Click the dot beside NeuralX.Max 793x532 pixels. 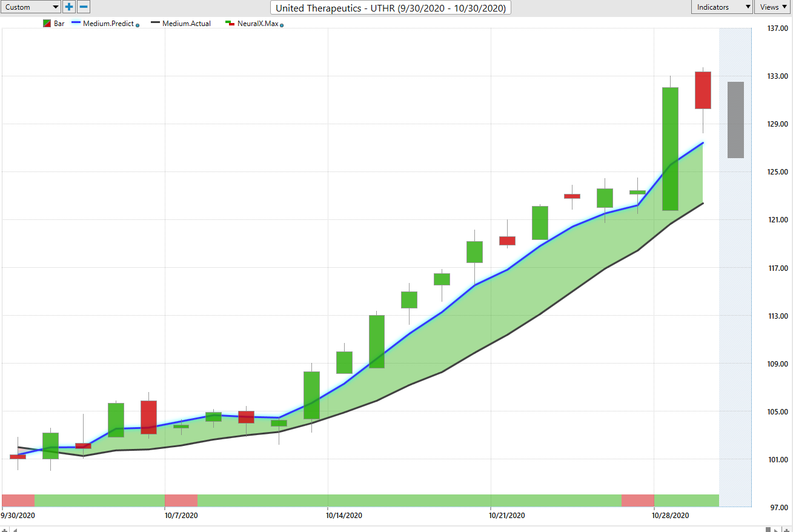(282, 25)
